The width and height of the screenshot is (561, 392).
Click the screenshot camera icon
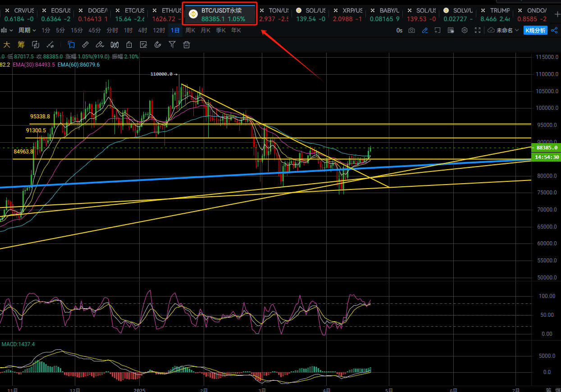[x=411, y=30]
